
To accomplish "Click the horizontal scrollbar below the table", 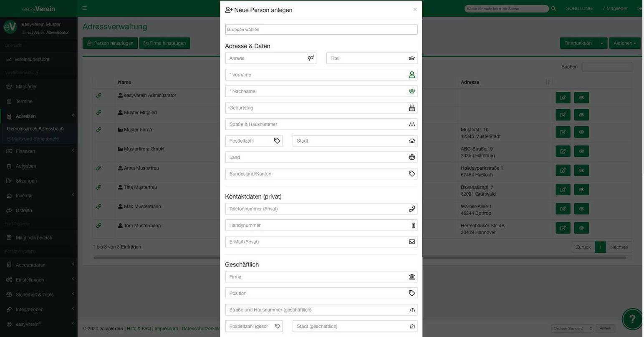I will coord(359,258).
